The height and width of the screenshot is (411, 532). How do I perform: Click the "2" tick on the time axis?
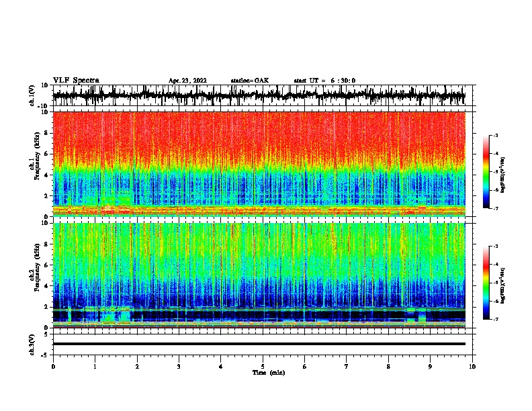point(137,367)
